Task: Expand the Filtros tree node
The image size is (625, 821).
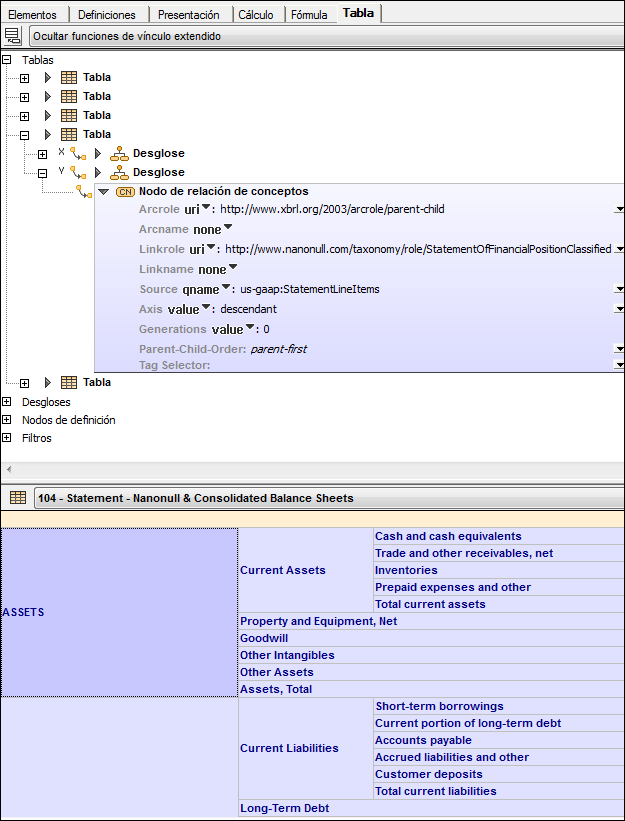Action: pos(7,438)
